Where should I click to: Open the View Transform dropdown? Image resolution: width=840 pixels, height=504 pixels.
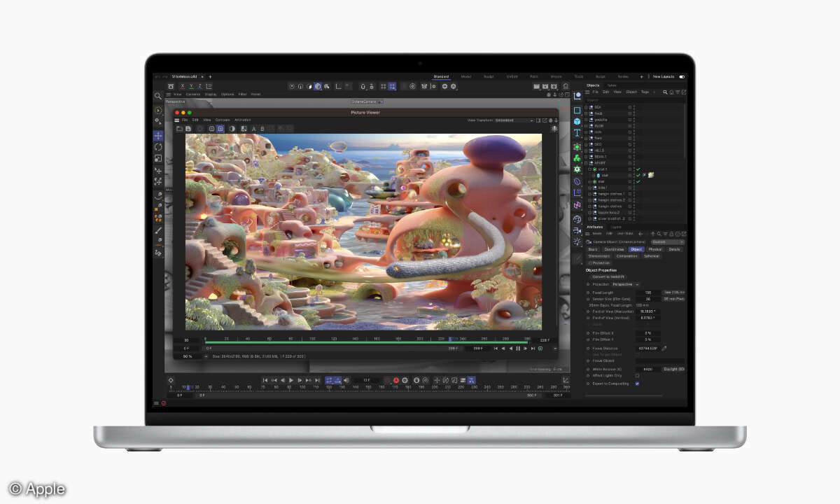click(514, 120)
